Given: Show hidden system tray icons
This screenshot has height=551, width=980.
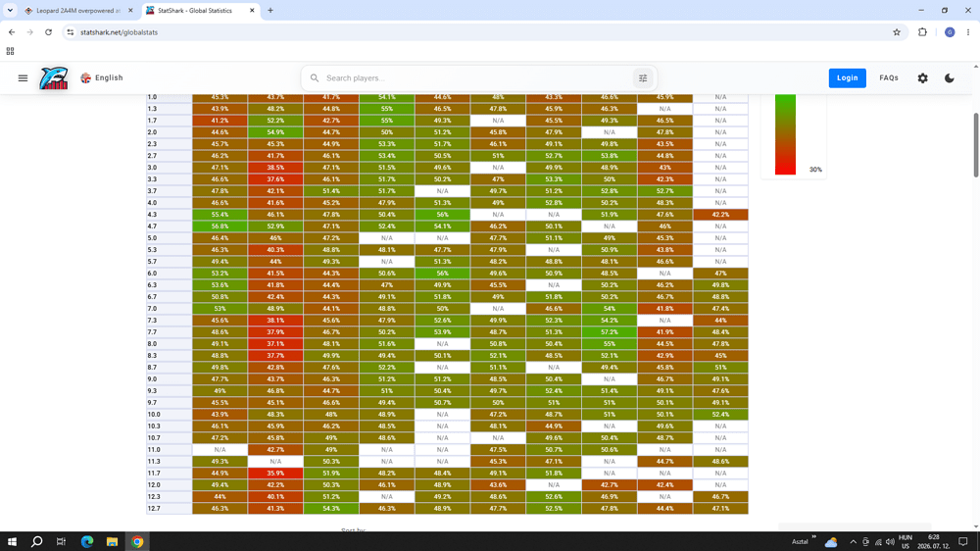Looking at the screenshot, I should (x=853, y=541).
